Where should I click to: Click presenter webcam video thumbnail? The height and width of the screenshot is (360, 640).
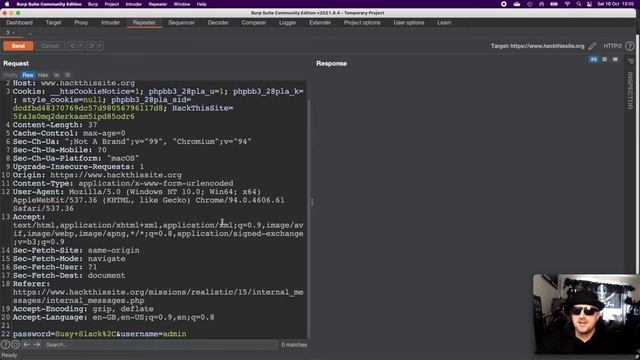click(x=586, y=313)
